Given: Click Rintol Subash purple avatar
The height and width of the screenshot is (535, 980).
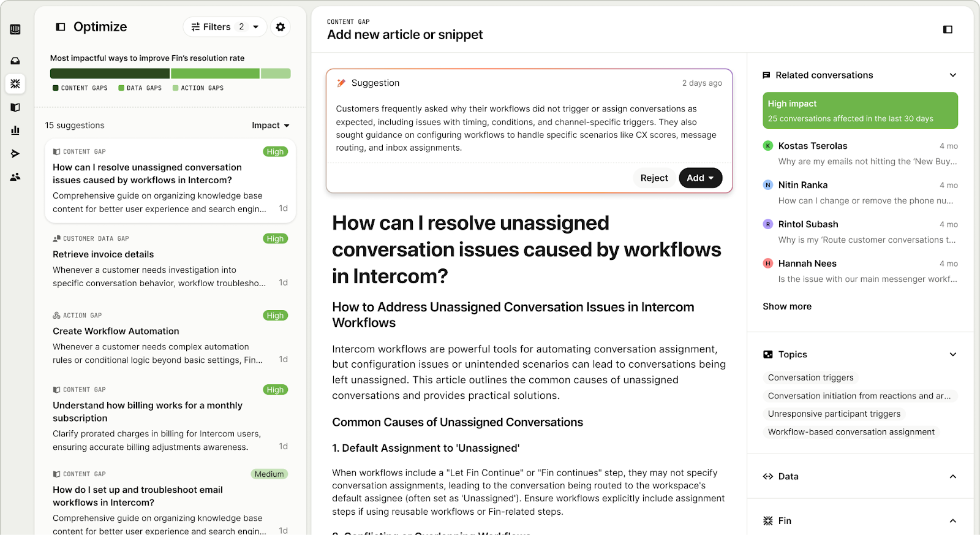Looking at the screenshot, I should (x=767, y=224).
